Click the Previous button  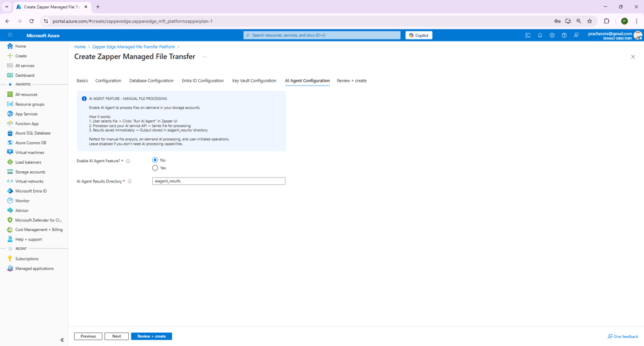(88, 336)
